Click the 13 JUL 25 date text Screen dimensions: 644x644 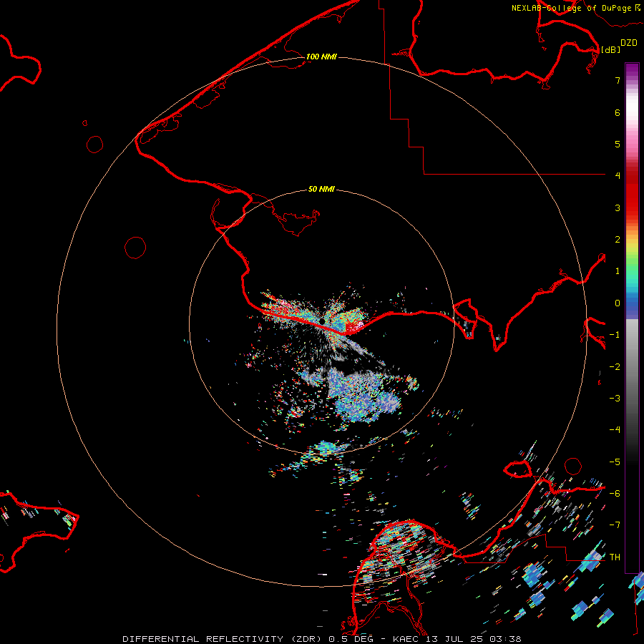[456, 639]
